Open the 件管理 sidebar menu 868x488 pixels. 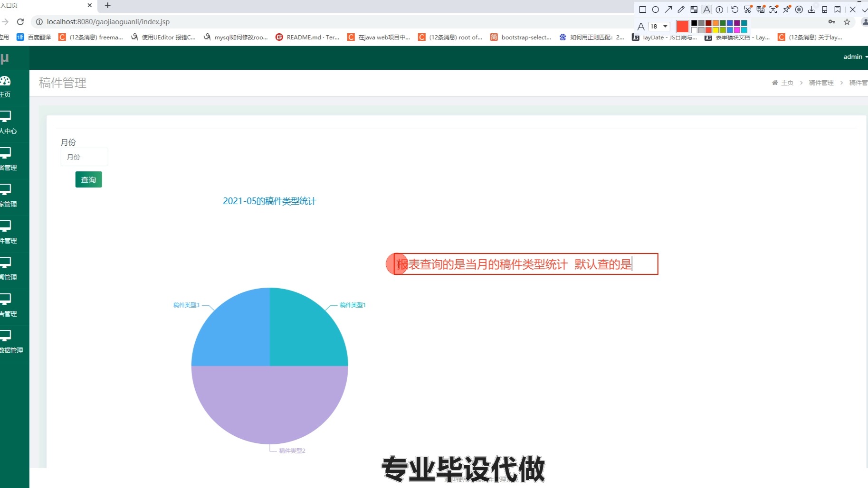(8, 233)
